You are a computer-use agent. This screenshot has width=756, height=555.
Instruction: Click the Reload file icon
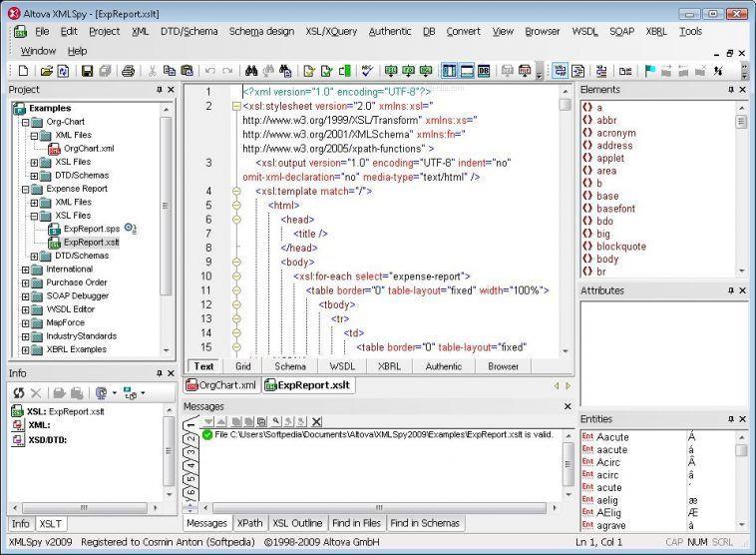pos(63,72)
